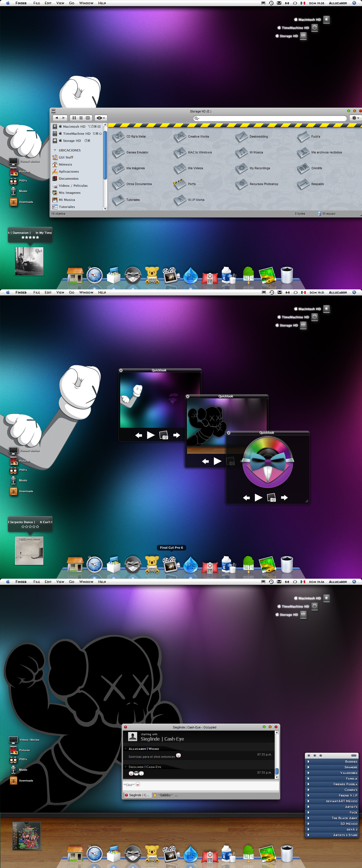362x868 pixels.
Task: Select Mis Imagenes in Finder sidebar
Action: click(x=67, y=193)
